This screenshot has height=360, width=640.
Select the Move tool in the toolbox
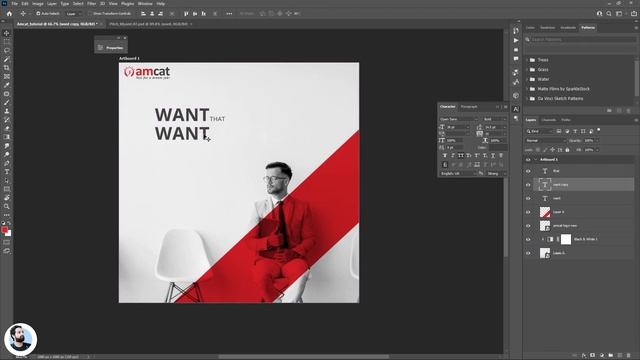[7, 33]
